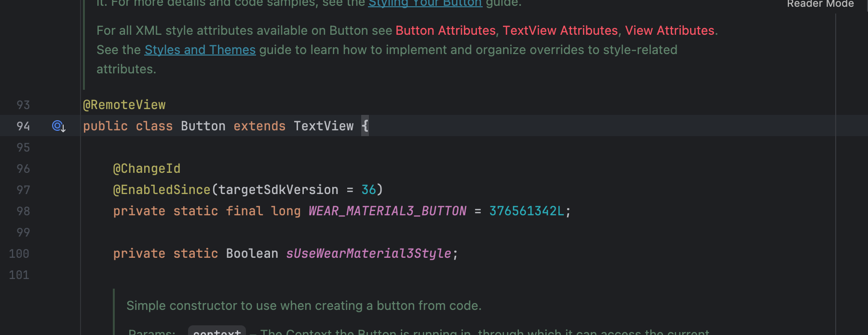Open the Button Attributes link
The width and height of the screenshot is (868, 335).
[445, 30]
